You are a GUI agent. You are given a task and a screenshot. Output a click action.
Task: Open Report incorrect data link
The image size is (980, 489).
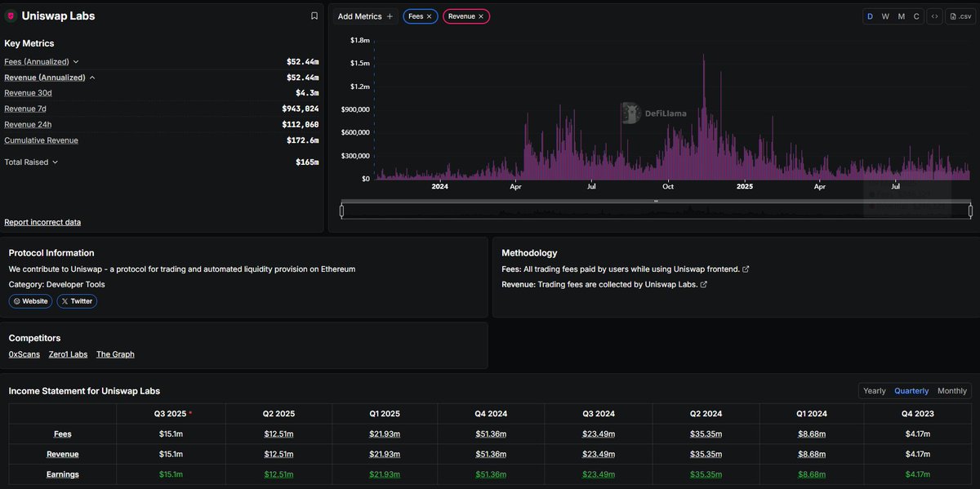42,222
